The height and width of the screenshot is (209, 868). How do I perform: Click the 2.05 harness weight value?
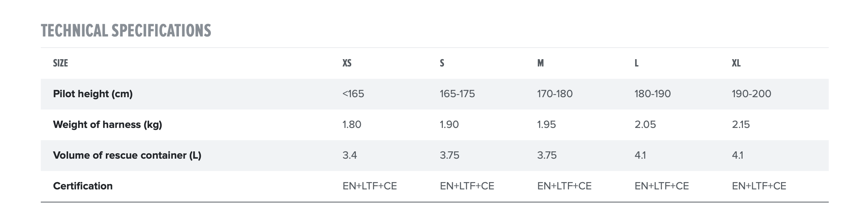(645, 124)
